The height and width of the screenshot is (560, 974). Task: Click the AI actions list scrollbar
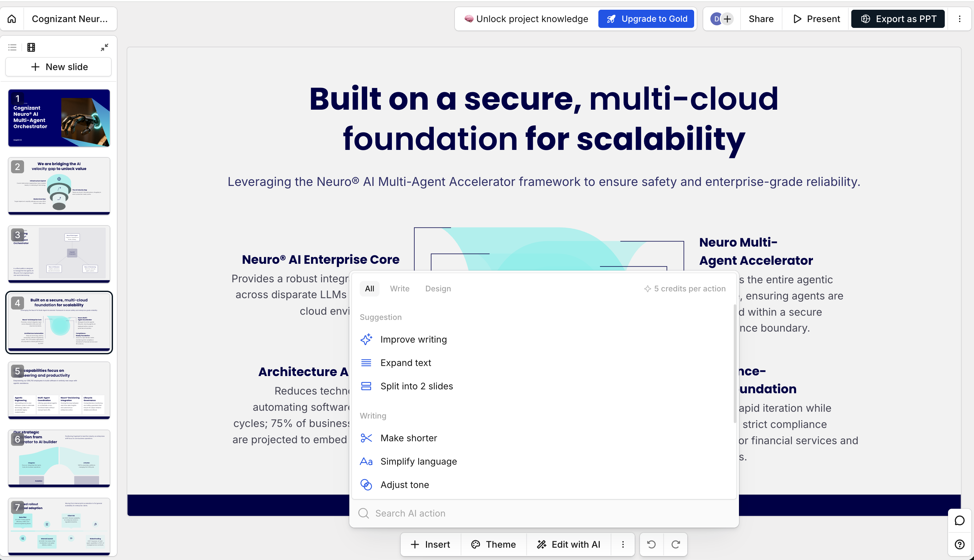point(734,363)
